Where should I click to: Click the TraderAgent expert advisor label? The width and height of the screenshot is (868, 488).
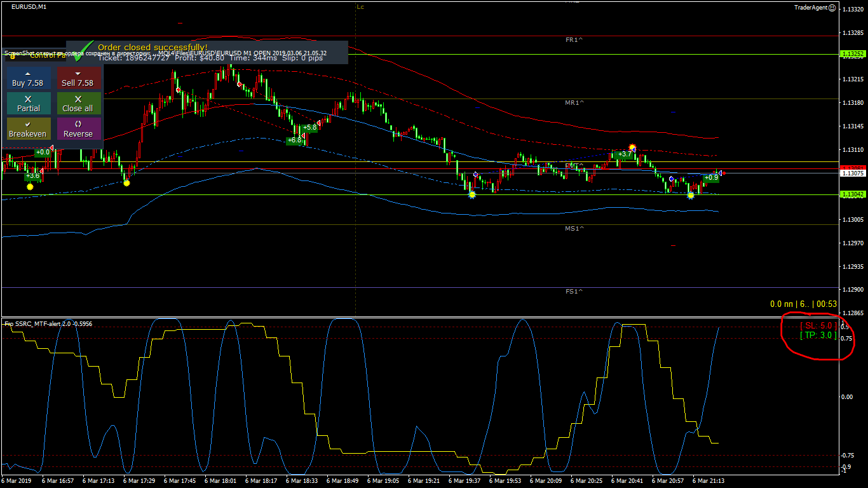point(811,7)
